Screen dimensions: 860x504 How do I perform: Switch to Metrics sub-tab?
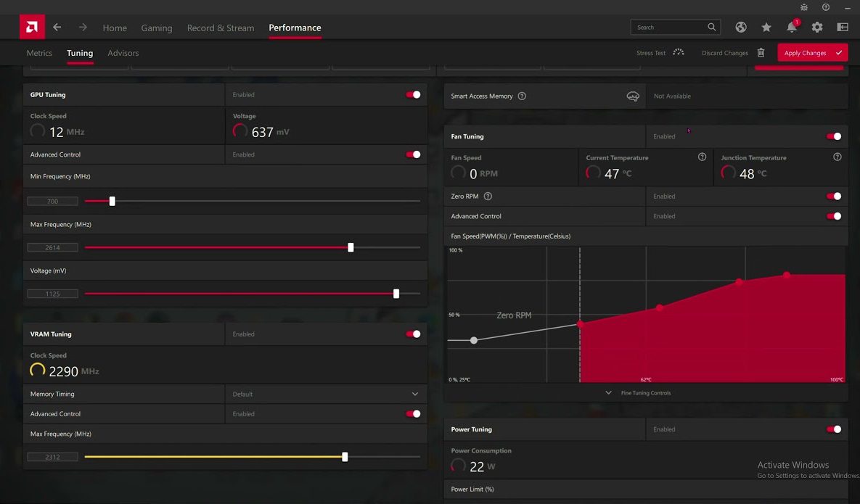coord(39,53)
